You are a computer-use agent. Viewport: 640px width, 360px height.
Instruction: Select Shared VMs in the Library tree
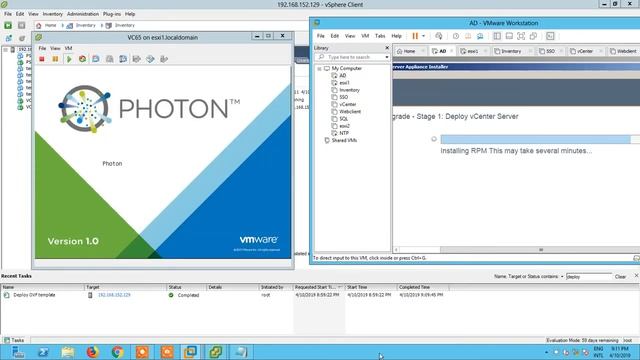(344, 140)
